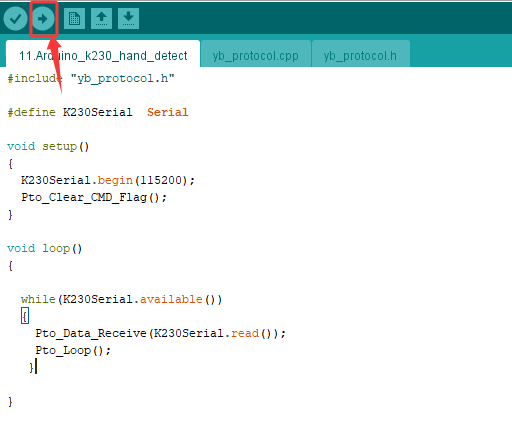Upload the sketch with the arrow button
The image size is (512, 424).
(43, 19)
